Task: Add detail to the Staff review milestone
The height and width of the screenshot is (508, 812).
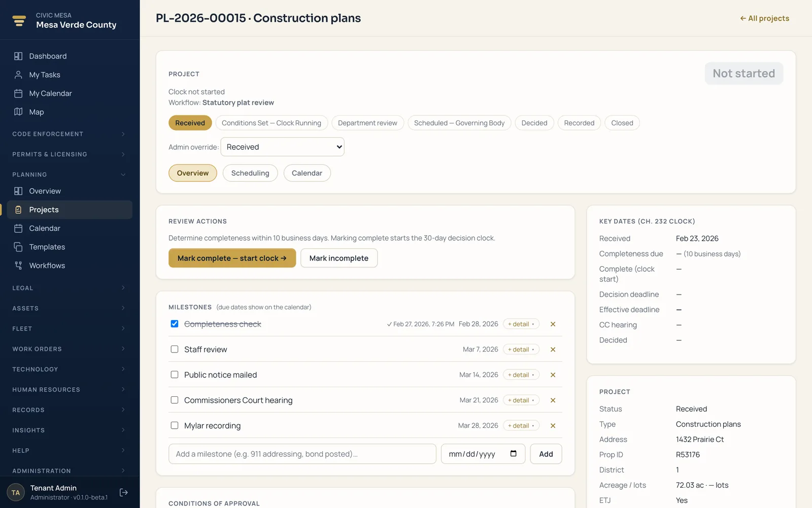Action: click(521, 350)
